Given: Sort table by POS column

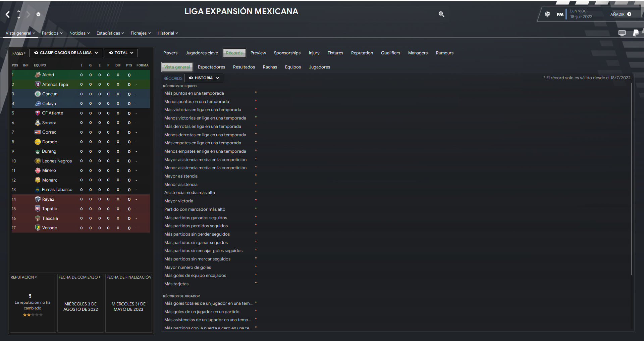Looking at the screenshot, I should [x=15, y=65].
